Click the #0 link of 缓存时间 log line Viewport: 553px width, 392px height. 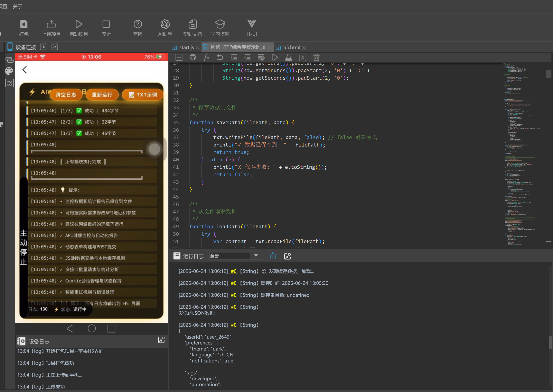(233, 283)
